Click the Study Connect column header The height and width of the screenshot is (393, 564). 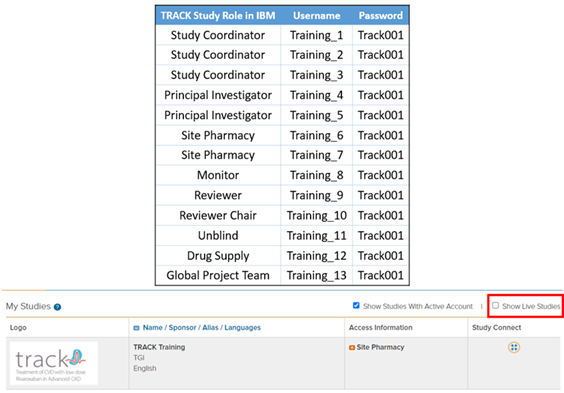(496, 328)
